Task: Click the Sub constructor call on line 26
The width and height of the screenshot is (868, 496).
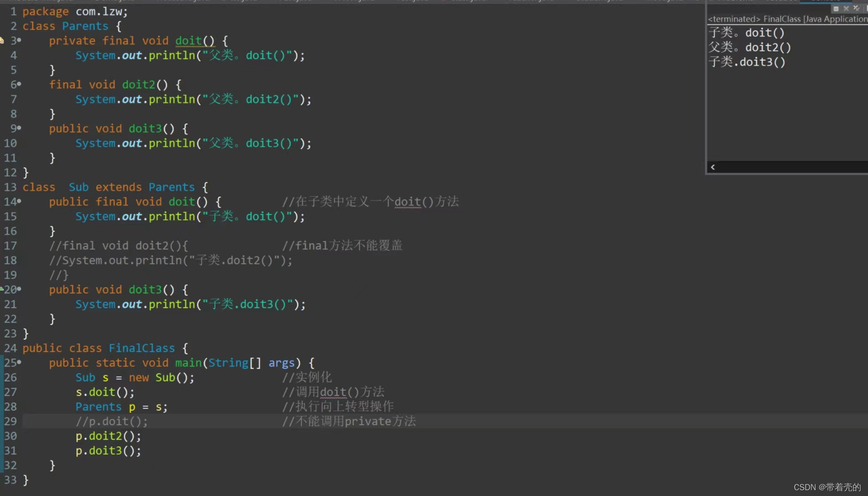Action: pyautogui.click(x=165, y=378)
